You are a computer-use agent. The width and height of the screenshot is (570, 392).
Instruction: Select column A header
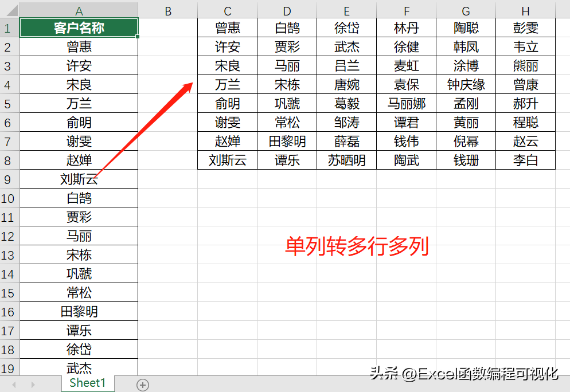point(79,10)
